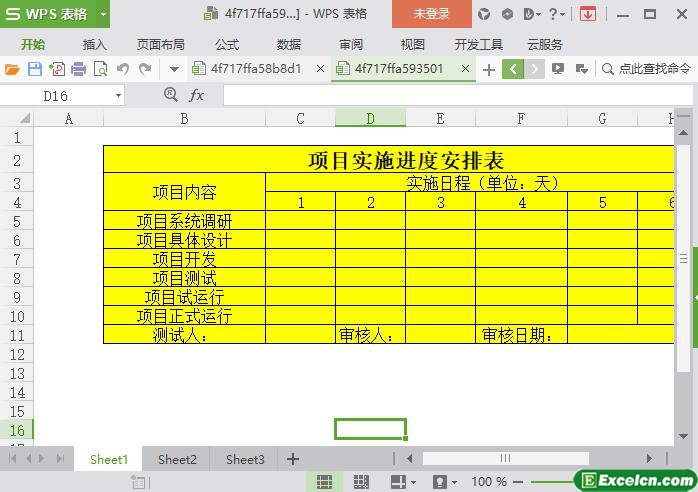This screenshot has height=492, width=698.
Task: Switch to Sheet3 tab
Action: point(245,459)
